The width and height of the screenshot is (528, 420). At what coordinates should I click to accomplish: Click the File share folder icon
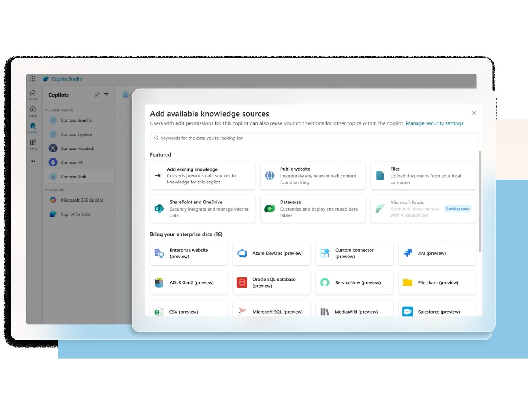408,283
